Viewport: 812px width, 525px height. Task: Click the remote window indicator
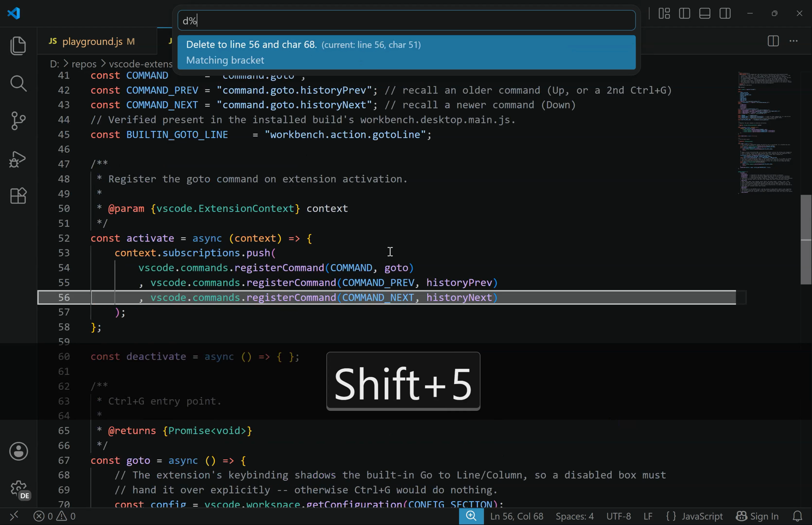pyautogui.click(x=14, y=516)
